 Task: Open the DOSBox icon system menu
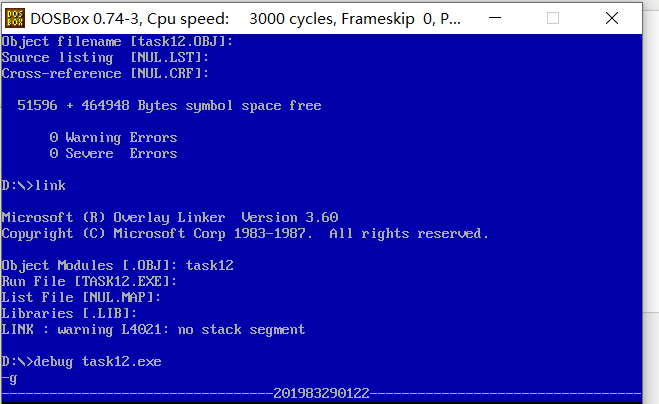click(x=15, y=18)
